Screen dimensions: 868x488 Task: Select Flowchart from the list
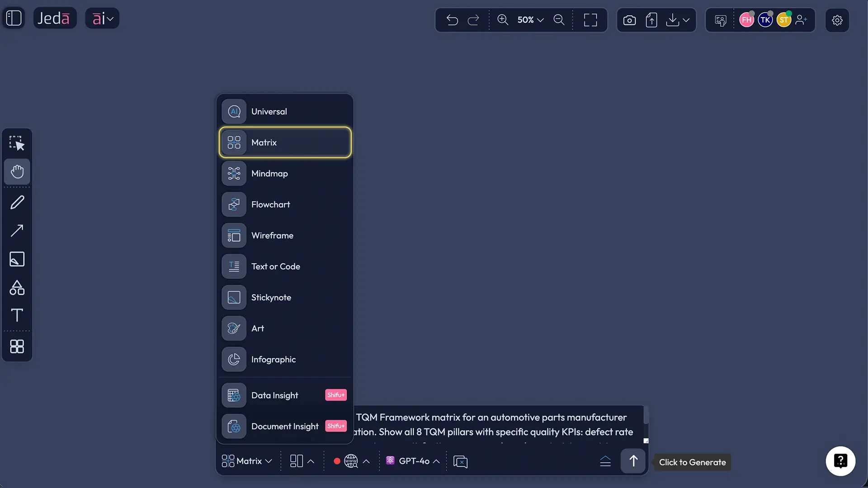(285, 204)
